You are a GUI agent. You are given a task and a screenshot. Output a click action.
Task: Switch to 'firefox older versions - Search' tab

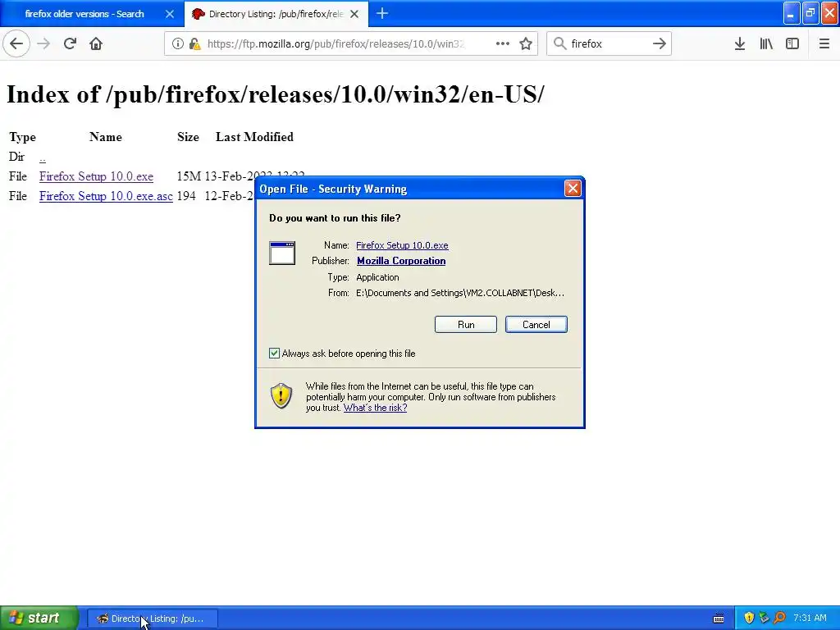[x=92, y=13]
